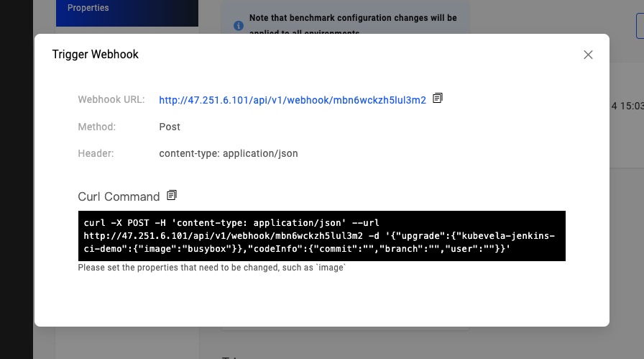Click the 'Post' method value
Viewport: 644px width, 359px height.
point(170,127)
